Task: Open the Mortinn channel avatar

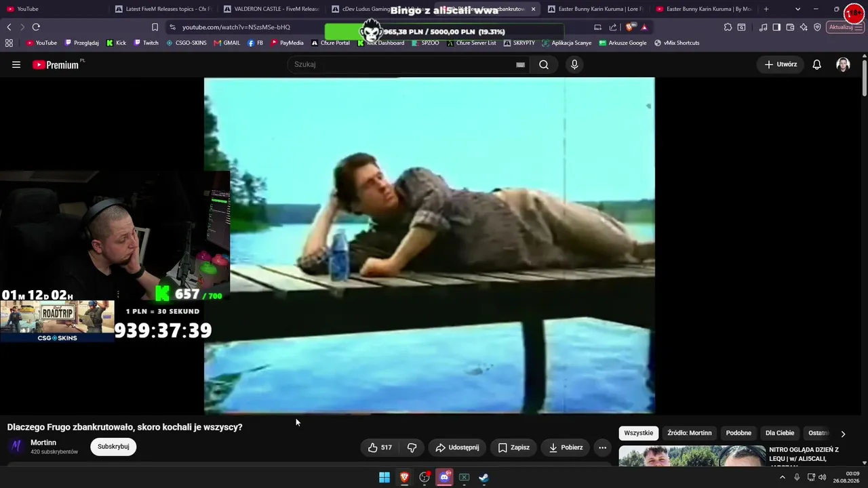Action: 16,447
